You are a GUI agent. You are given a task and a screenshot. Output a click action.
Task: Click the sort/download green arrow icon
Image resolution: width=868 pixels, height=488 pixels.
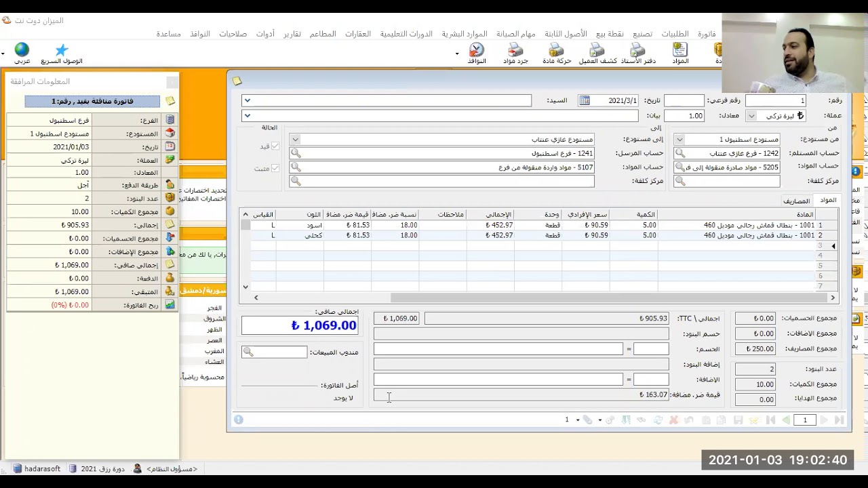(x=626, y=420)
